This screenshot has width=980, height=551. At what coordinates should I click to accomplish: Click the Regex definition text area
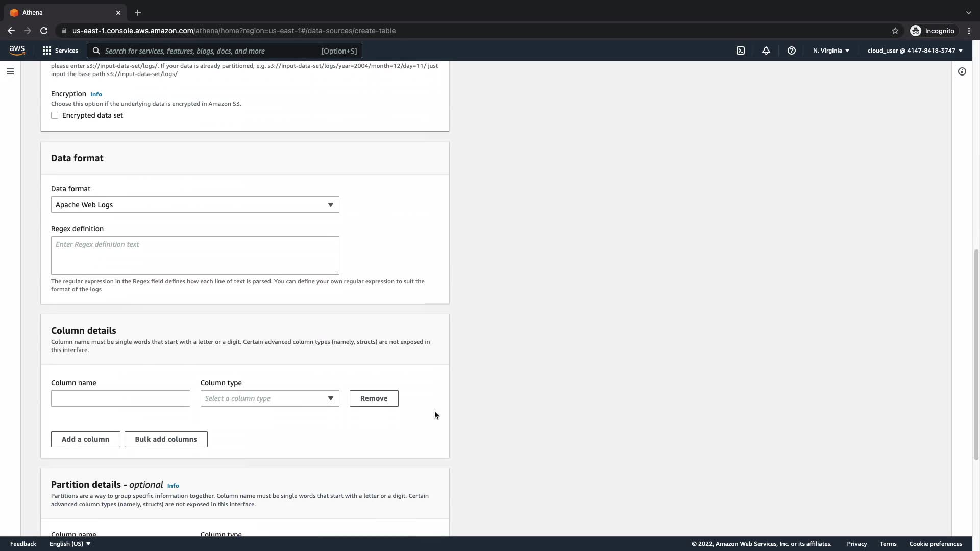pos(195,255)
